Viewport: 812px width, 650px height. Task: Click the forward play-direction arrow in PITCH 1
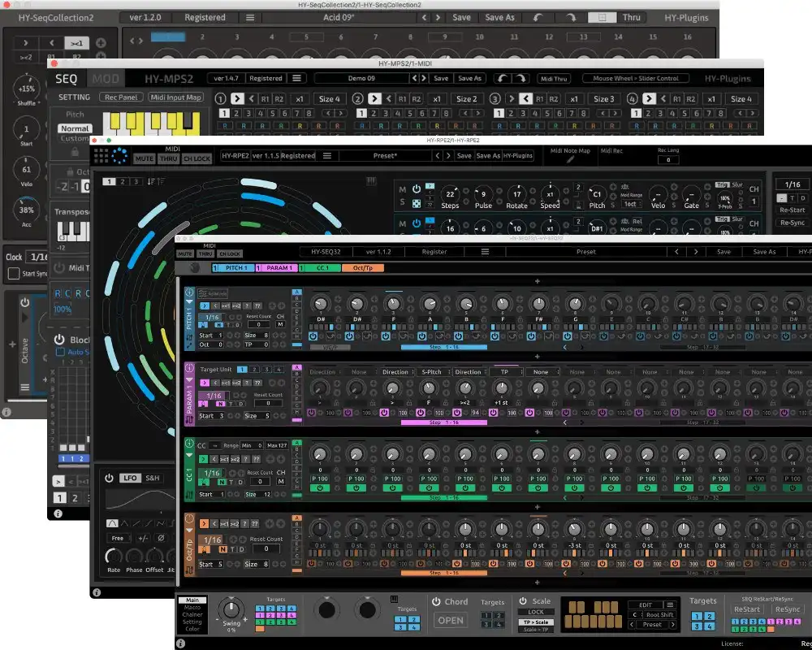coord(205,305)
